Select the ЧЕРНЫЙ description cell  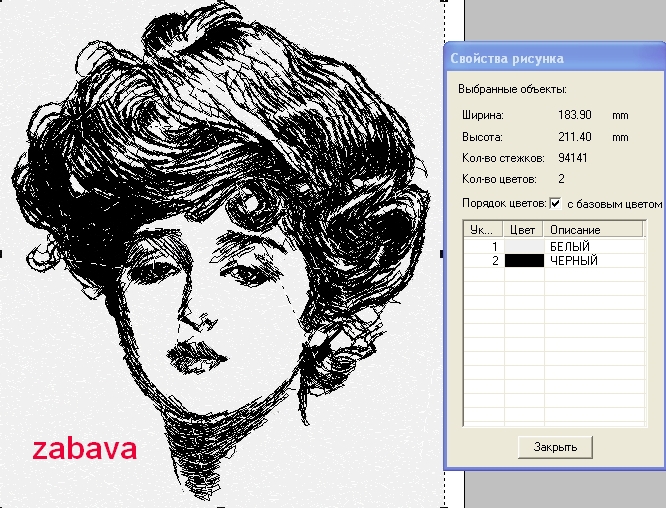point(595,260)
